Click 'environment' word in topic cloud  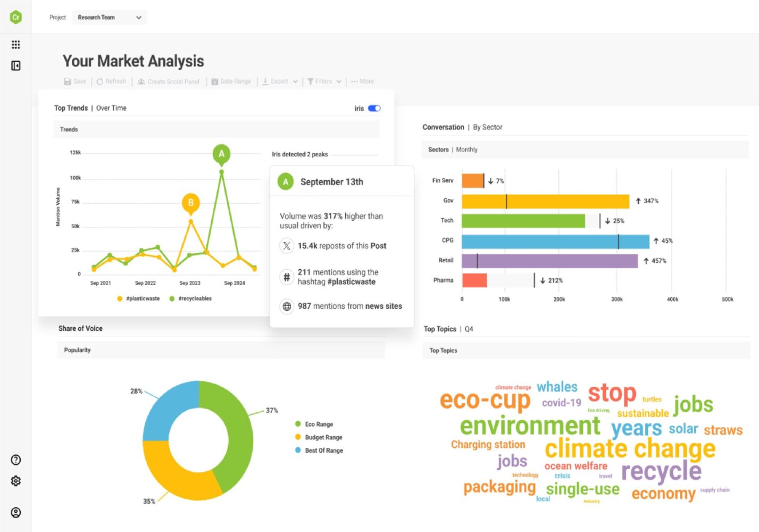(x=530, y=426)
